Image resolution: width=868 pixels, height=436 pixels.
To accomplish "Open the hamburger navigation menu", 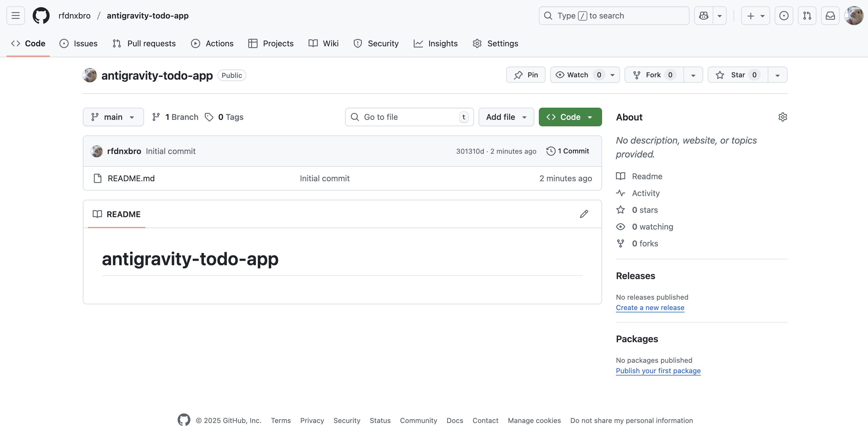I will [16, 15].
